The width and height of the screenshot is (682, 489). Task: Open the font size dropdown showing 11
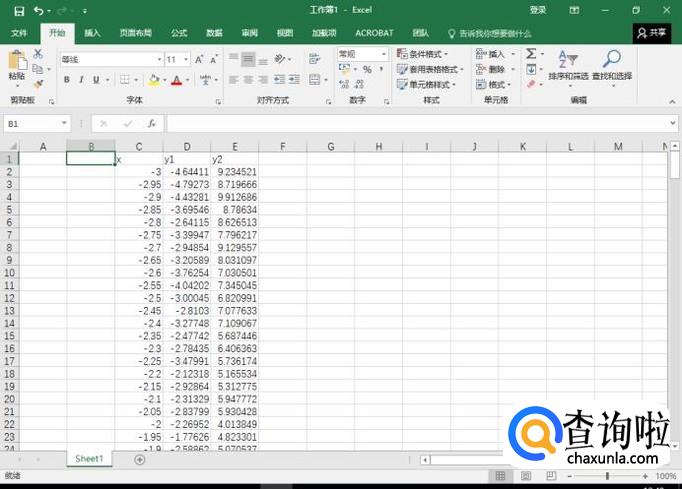186,59
